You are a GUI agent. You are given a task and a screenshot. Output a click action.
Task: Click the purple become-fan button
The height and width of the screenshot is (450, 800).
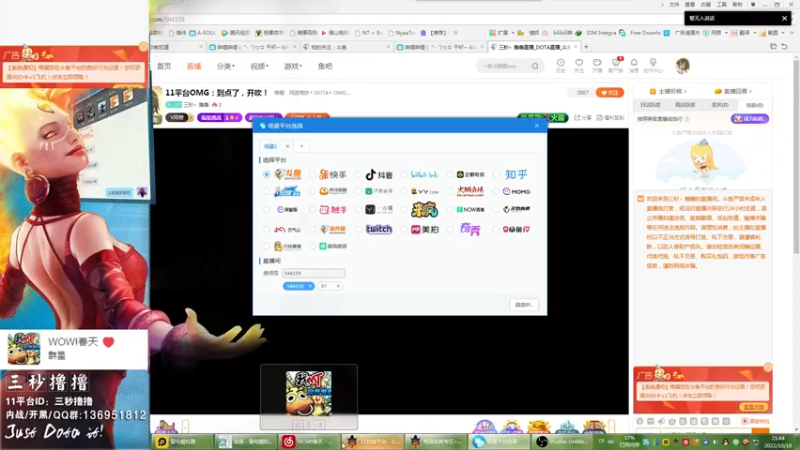[x=749, y=119]
